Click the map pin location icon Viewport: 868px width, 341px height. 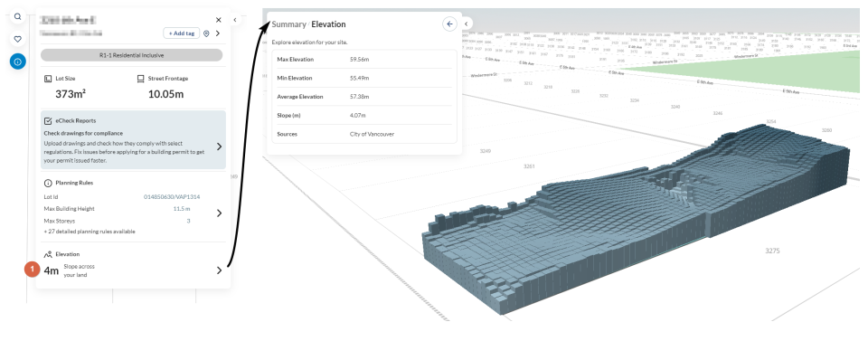point(206,33)
